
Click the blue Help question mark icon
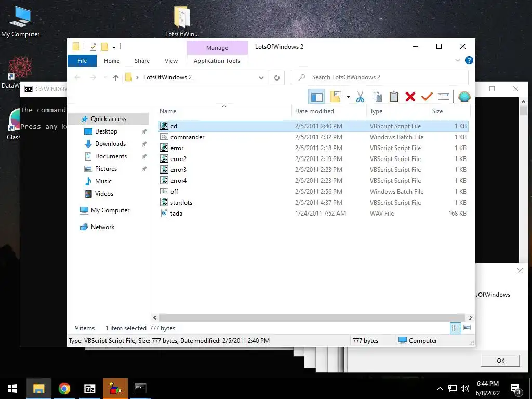coord(469,60)
